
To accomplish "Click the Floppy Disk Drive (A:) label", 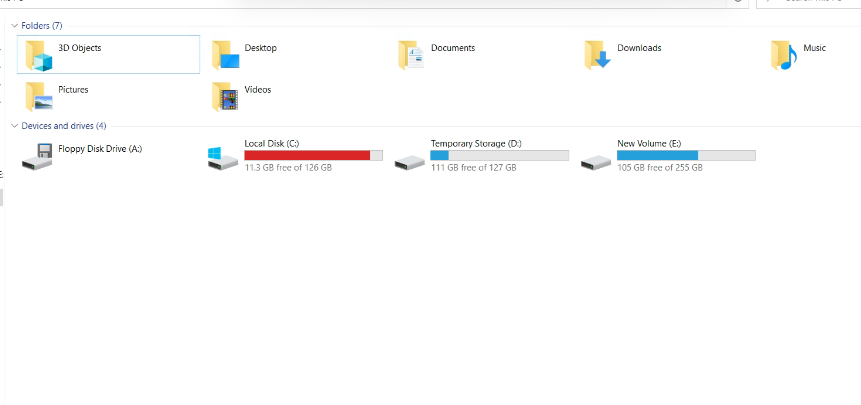I will point(100,148).
